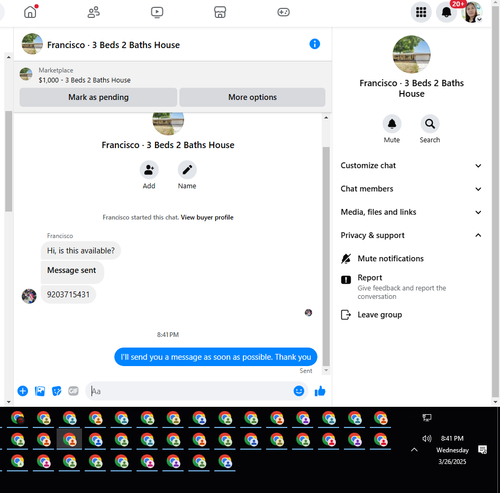Image resolution: width=500 pixels, height=493 pixels.
Task: Open the notifications bell in the top bar
Action: tap(446, 12)
